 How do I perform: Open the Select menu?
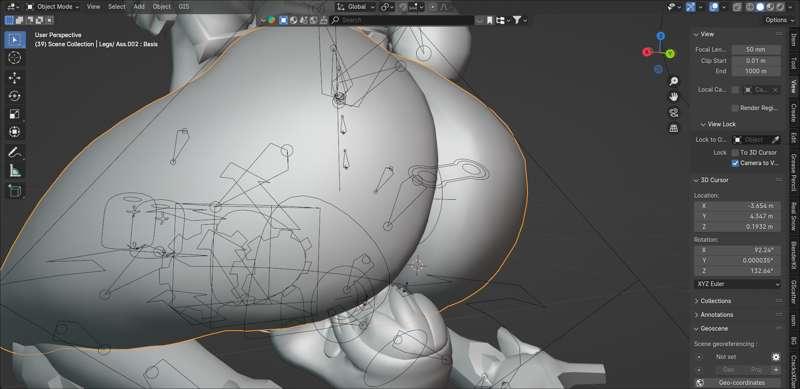[116, 7]
